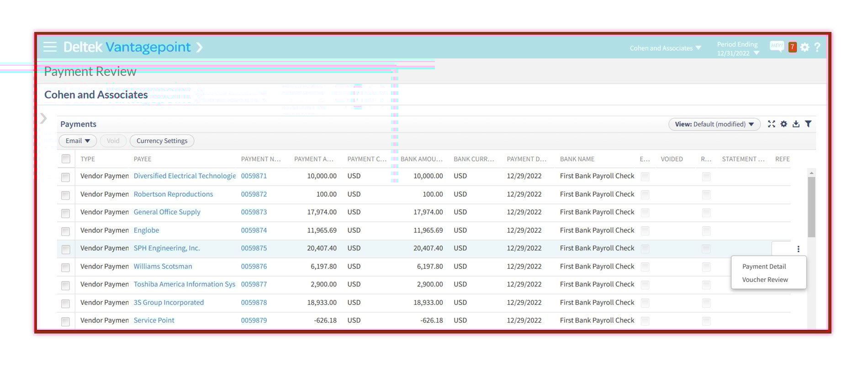Toggle the Payments grid filter funnel
868x365 pixels.
808,124
